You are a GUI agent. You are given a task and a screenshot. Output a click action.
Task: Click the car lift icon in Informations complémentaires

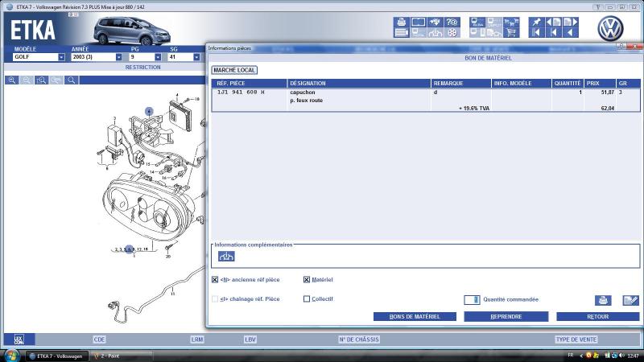pyautogui.click(x=226, y=257)
